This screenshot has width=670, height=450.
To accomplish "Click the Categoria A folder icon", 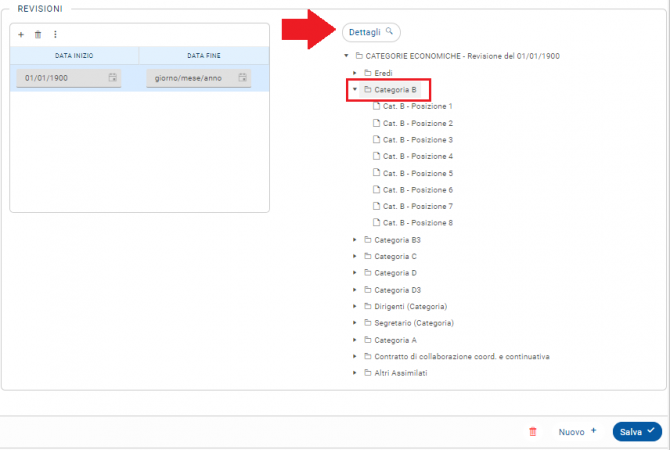I will [367, 340].
